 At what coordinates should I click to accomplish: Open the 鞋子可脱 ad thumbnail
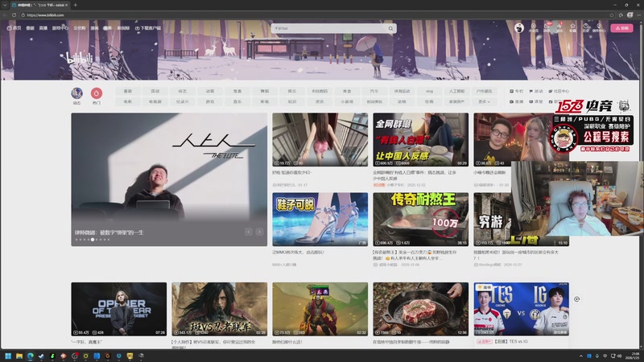pyautogui.click(x=320, y=219)
